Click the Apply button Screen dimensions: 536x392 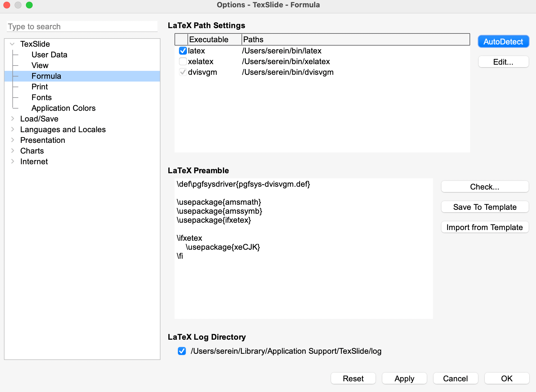point(405,379)
